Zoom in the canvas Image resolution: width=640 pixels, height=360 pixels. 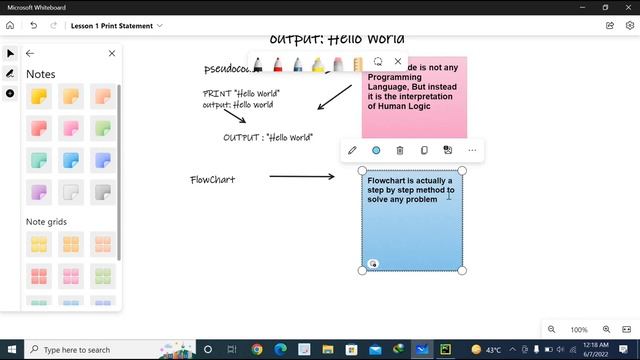click(x=606, y=329)
